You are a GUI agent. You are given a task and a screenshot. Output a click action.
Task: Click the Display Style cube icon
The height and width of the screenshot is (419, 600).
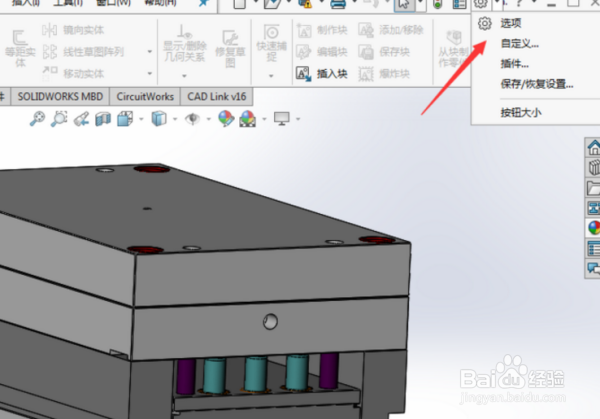pyautogui.click(x=159, y=119)
